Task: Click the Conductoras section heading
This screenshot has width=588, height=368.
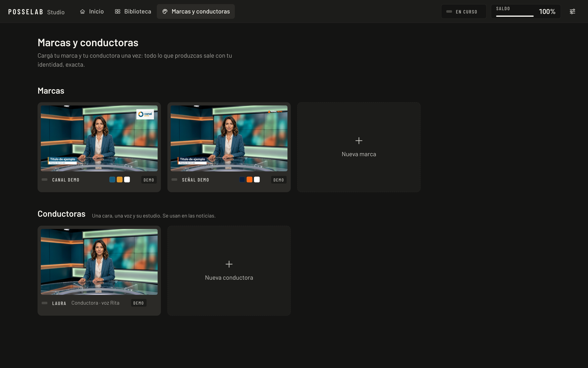Action: point(61,214)
